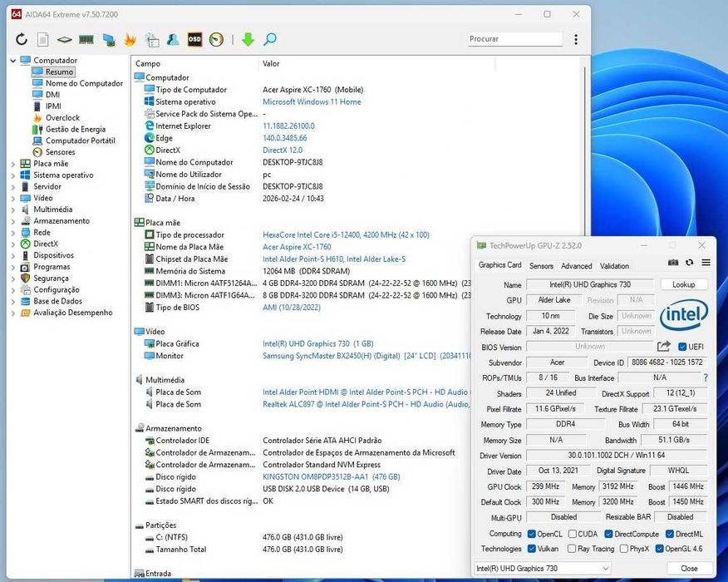Toggle the Ray Tracing checkbox
Image resolution: width=728 pixels, height=582 pixels.
pyautogui.click(x=572, y=549)
